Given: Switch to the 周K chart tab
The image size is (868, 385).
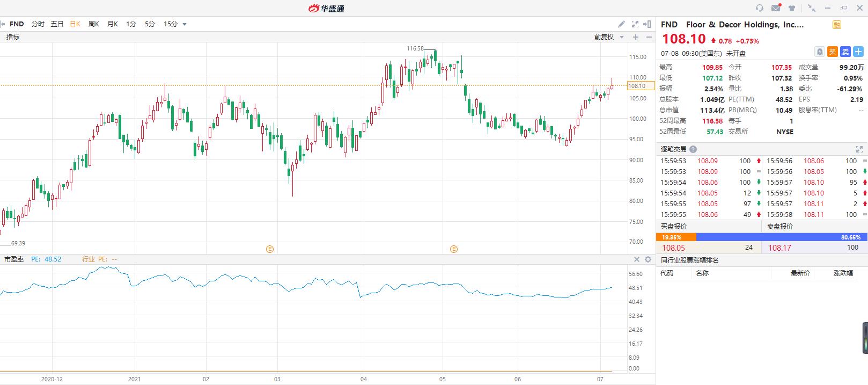Looking at the screenshot, I should pyautogui.click(x=94, y=24).
